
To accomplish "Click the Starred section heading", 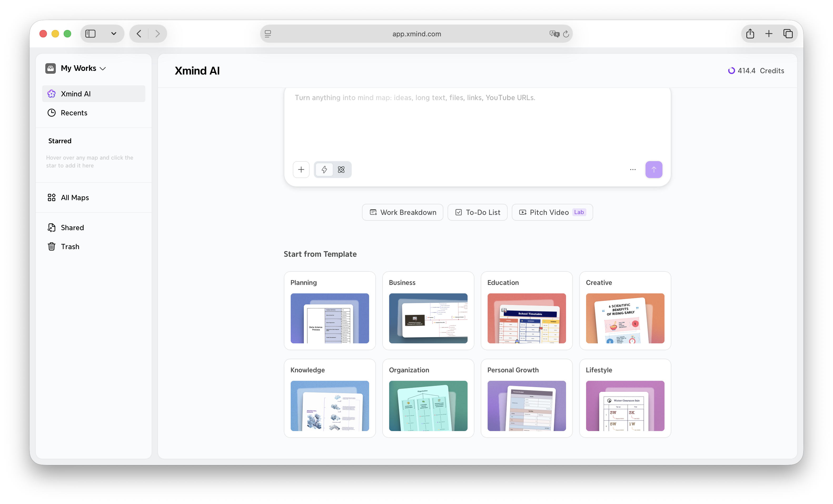I will click(60, 141).
